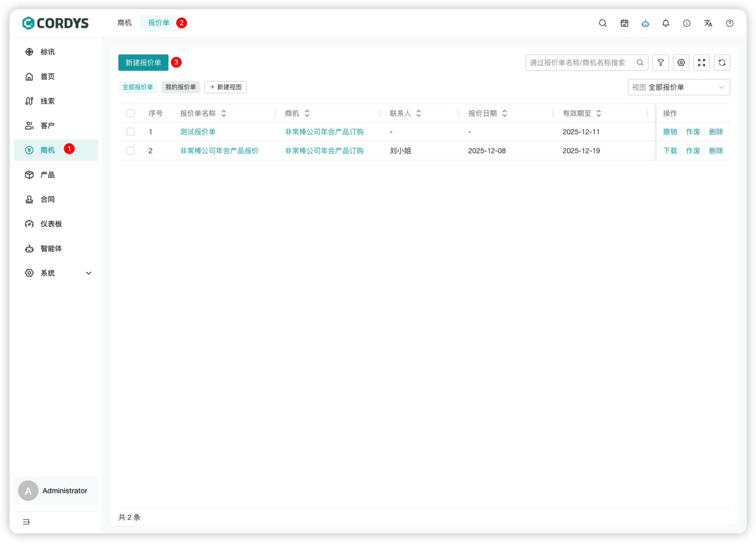The image size is (756, 543).
Task: Open table column settings gear icon
Action: (681, 62)
